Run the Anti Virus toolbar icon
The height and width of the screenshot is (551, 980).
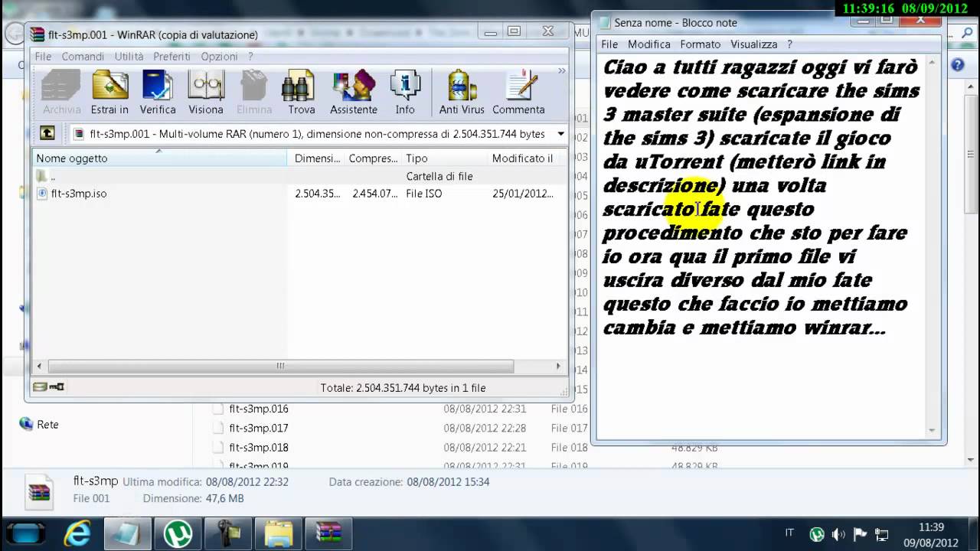[462, 92]
